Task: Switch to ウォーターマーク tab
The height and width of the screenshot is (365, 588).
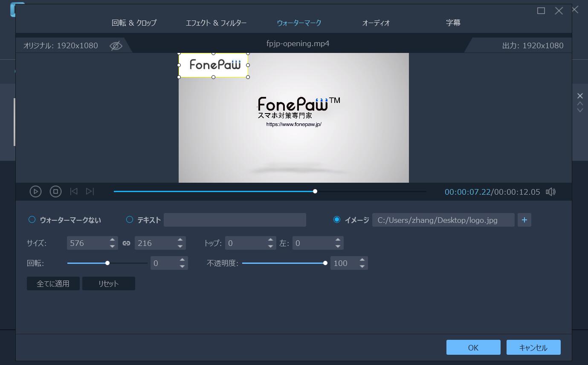Action: [299, 23]
